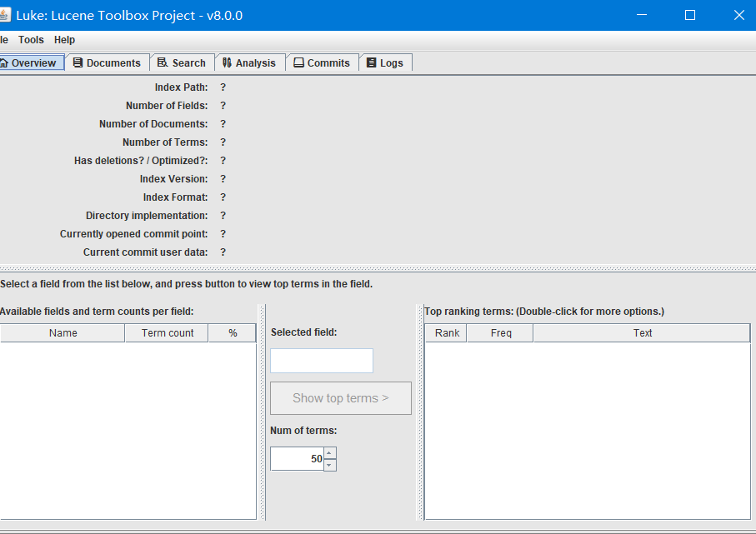
Task: Click the Text column header
Action: [x=642, y=333]
